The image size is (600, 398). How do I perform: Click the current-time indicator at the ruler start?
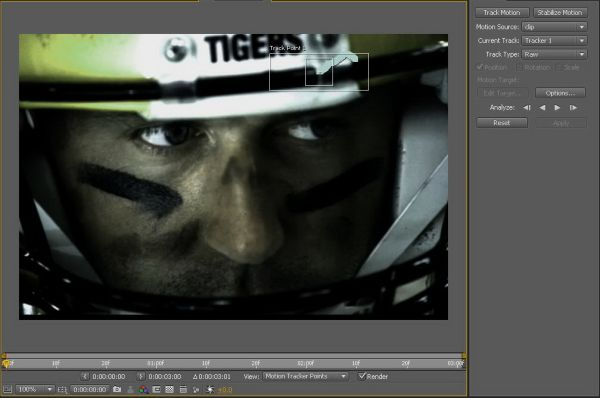click(6, 363)
